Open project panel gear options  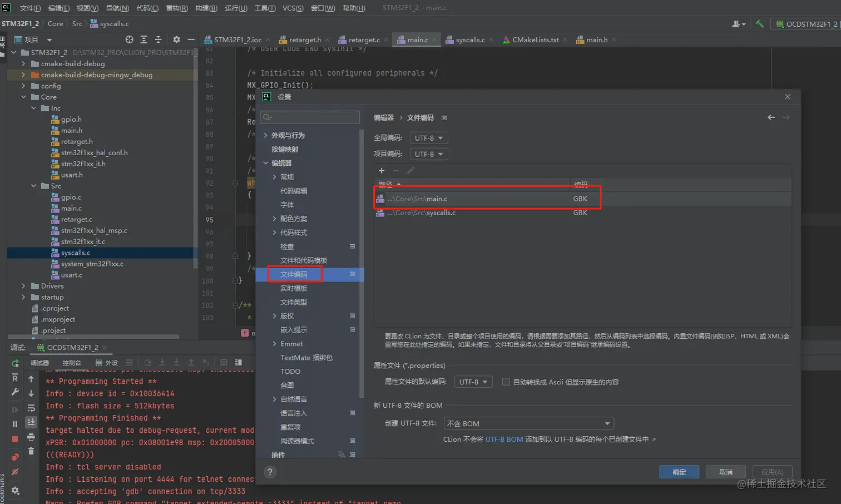(x=176, y=39)
